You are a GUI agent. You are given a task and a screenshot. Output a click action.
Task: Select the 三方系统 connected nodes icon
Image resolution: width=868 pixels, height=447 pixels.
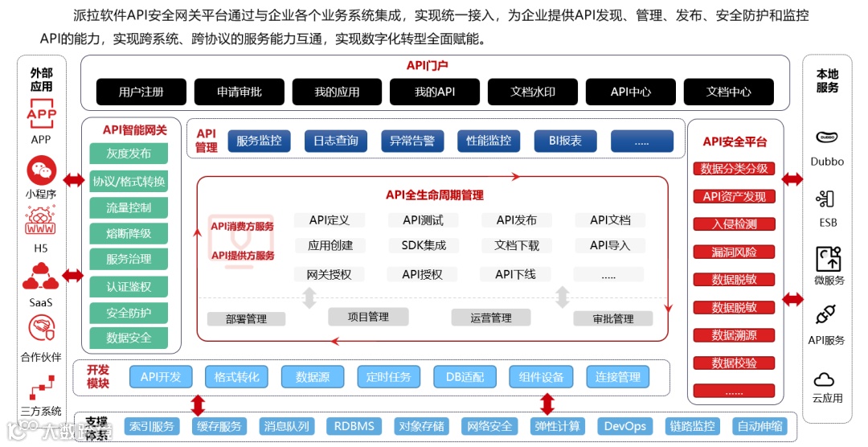42,388
